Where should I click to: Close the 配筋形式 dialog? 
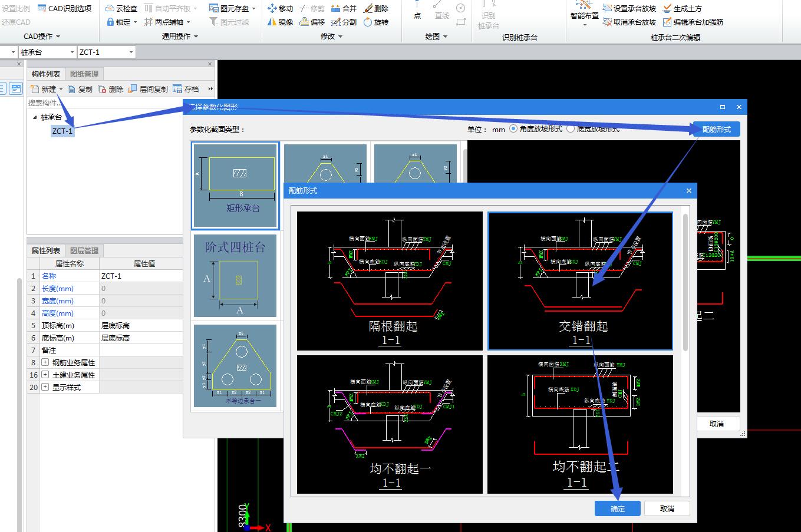[x=689, y=191]
